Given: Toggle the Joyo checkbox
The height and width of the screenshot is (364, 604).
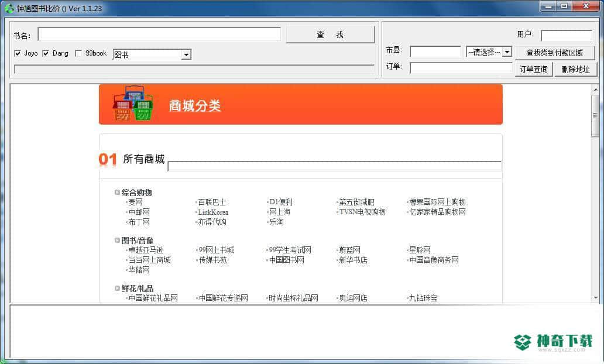Looking at the screenshot, I should click(x=18, y=53).
